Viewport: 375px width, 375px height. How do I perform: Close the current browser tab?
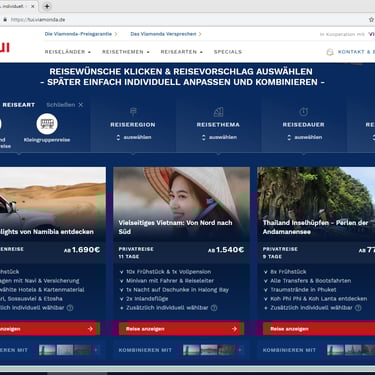click(x=33, y=6)
